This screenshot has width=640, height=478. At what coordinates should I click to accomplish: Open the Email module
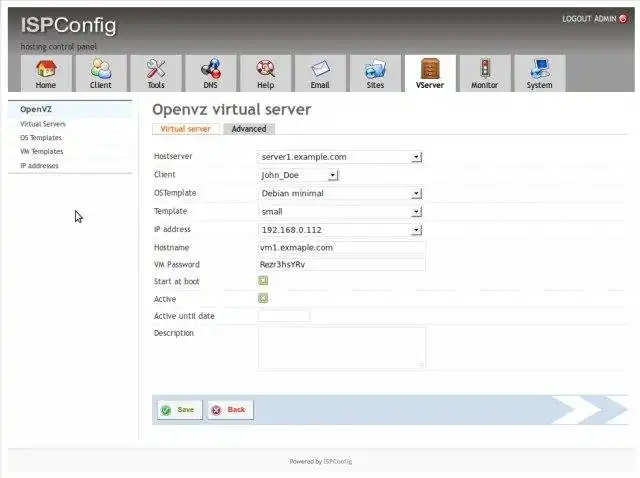pos(320,73)
